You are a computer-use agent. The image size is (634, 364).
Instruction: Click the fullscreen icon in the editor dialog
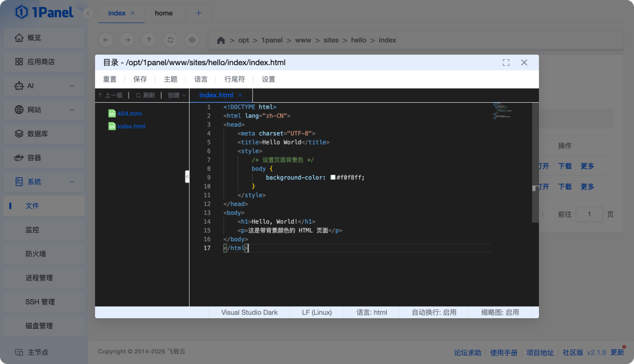[x=506, y=62]
